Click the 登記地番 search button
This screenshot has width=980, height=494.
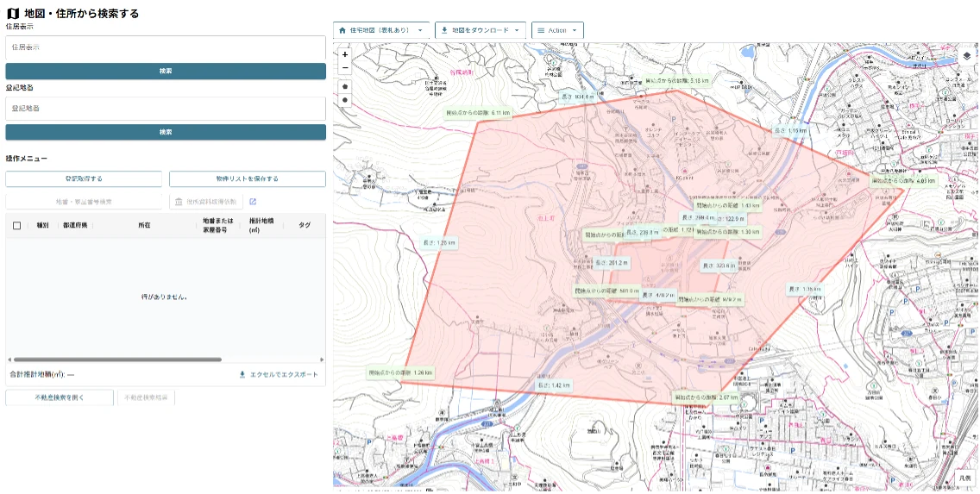click(166, 133)
